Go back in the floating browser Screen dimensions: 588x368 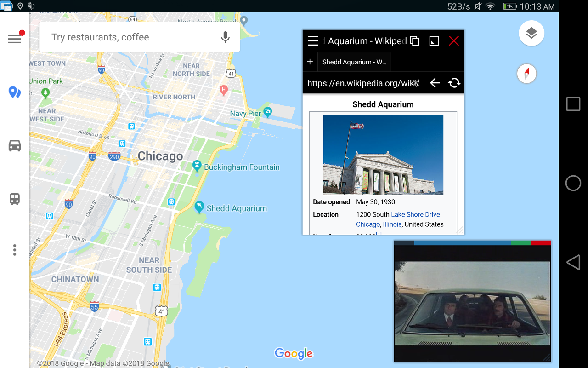pos(435,83)
